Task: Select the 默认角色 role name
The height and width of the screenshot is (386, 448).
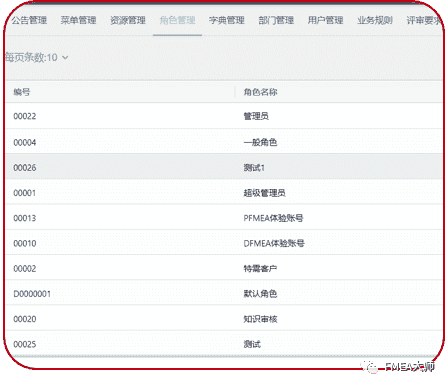Action: click(x=260, y=294)
